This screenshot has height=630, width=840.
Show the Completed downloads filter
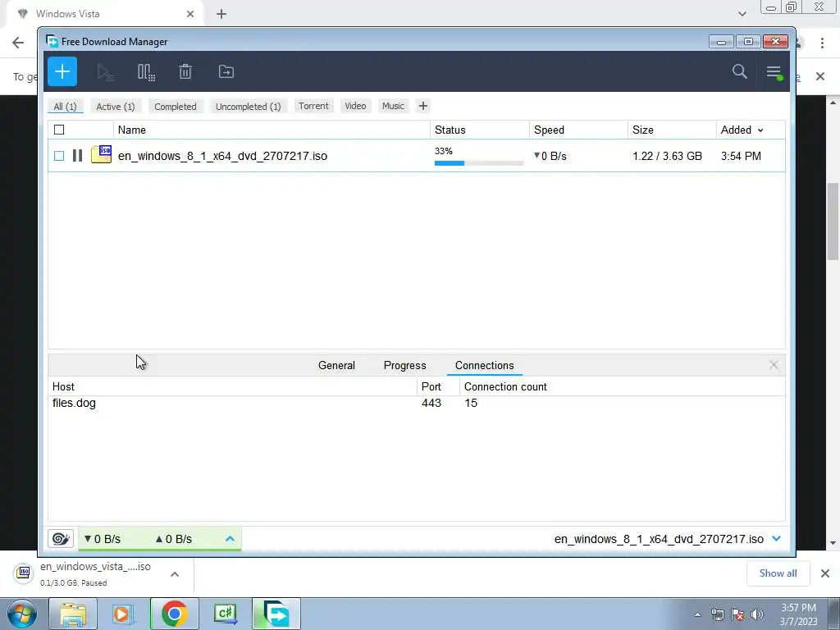[x=176, y=107]
